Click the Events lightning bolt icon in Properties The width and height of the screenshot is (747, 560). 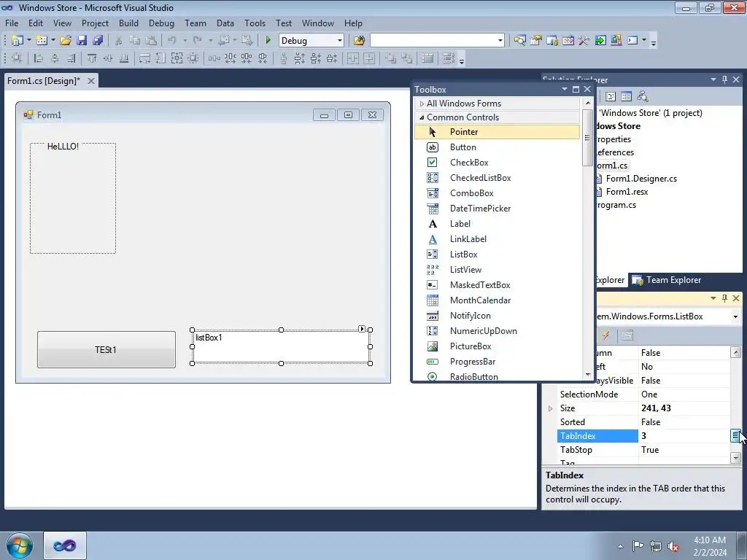click(606, 335)
